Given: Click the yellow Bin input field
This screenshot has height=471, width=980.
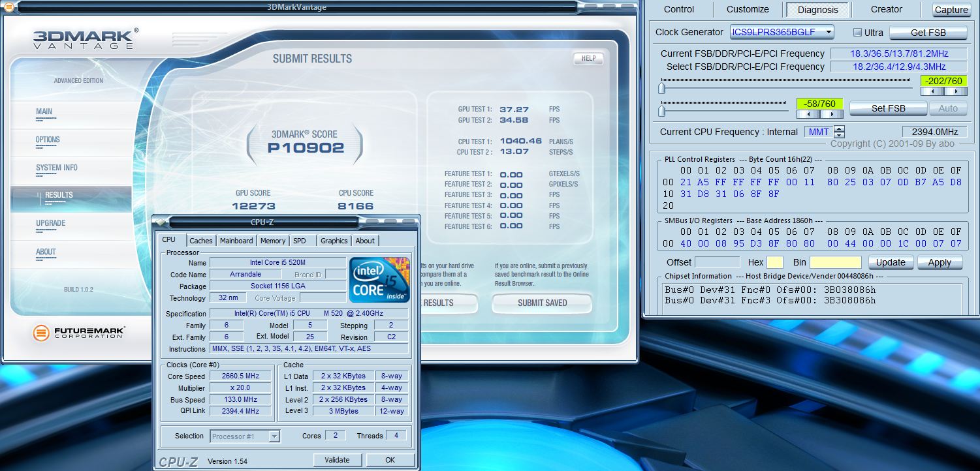Looking at the screenshot, I should 835,262.
